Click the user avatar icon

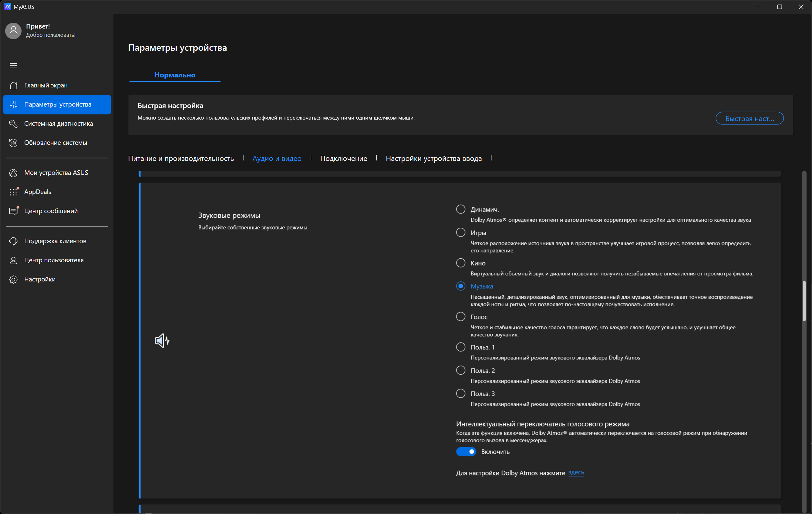click(13, 31)
